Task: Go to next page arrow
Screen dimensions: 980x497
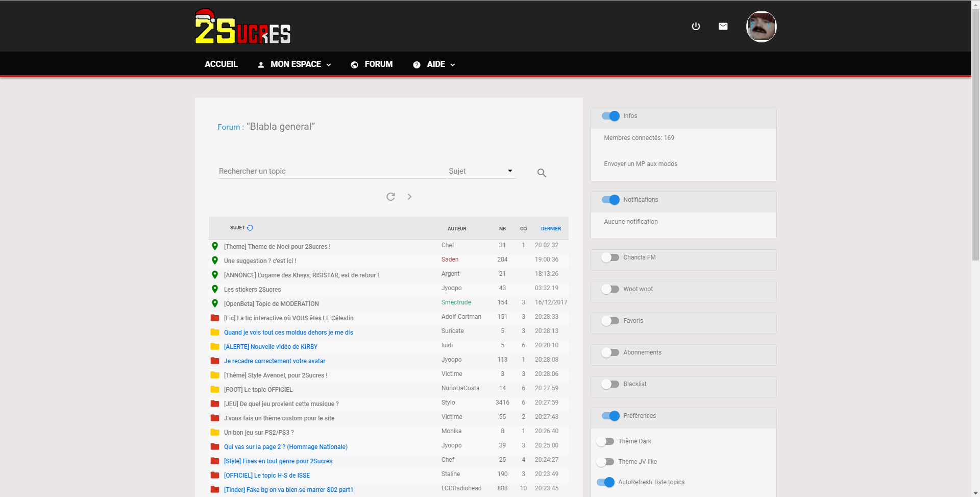Action: 409,197
